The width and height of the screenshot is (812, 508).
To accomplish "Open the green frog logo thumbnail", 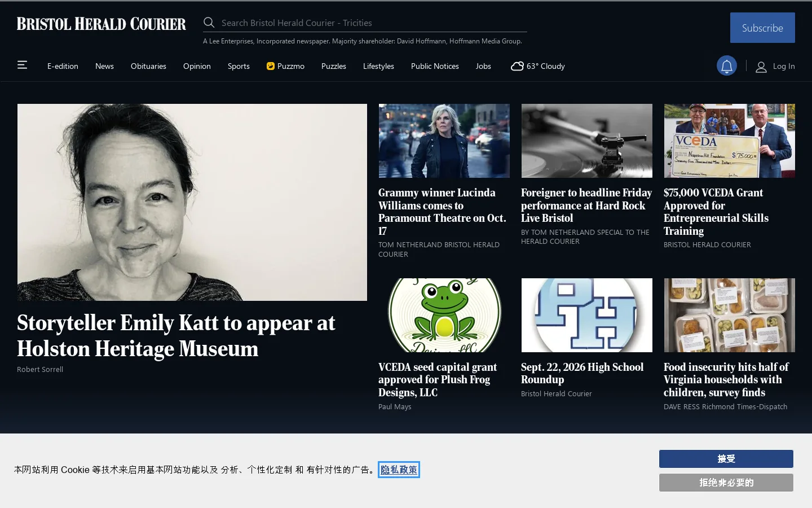I will coord(444,315).
